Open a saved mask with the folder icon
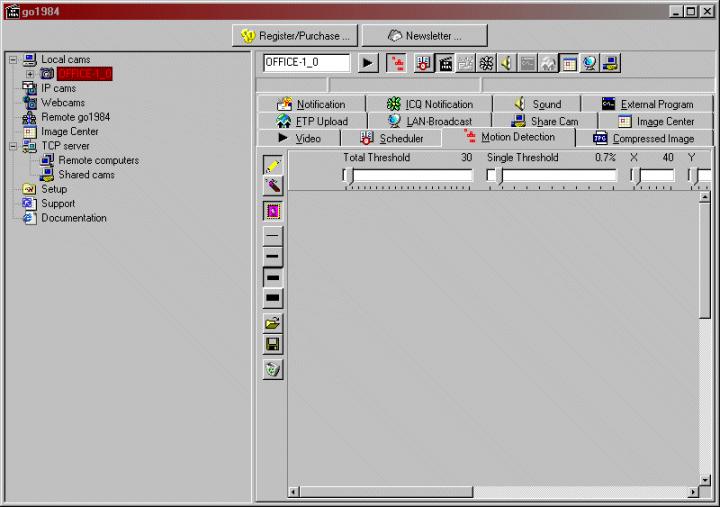 273,323
